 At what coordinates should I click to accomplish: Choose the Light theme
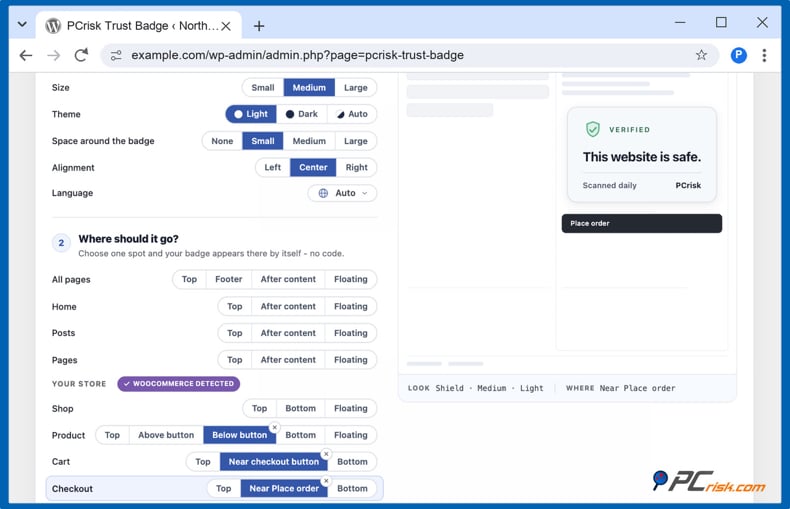coord(251,114)
